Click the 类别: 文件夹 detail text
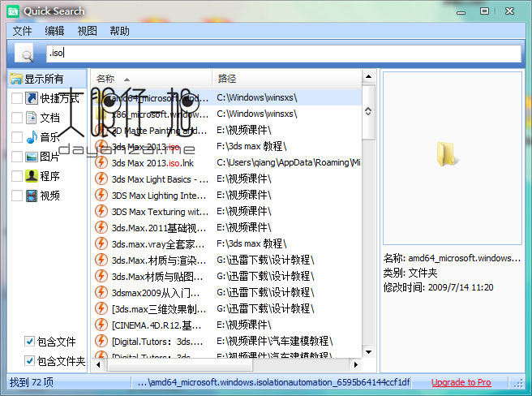 [x=410, y=273]
